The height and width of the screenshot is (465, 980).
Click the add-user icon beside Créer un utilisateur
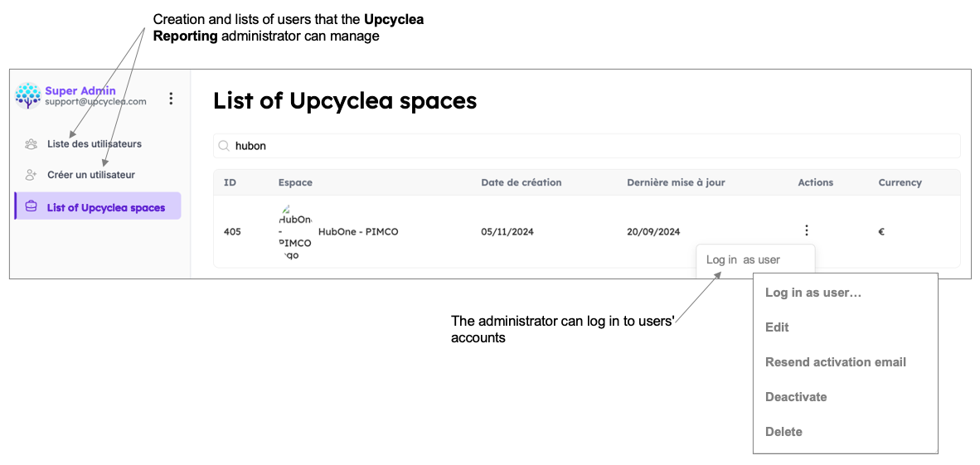pyautogui.click(x=31, y=175)
